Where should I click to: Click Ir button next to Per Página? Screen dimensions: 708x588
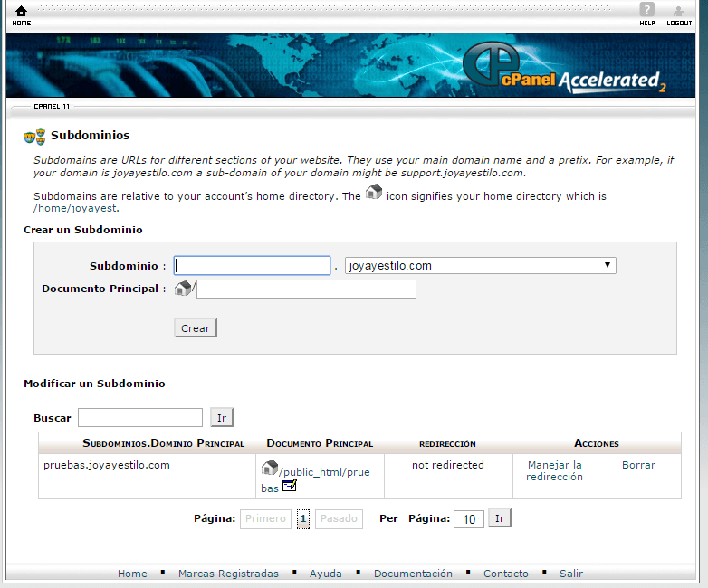click(x=500, y=518)
